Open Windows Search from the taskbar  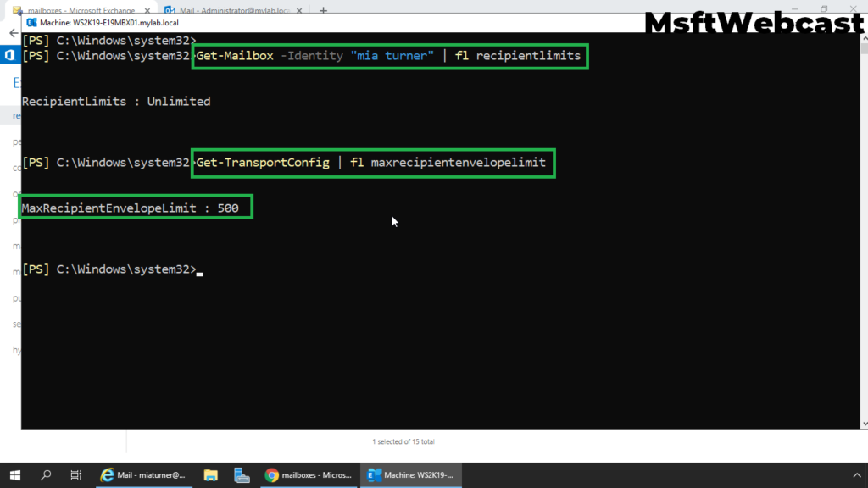coord(46,475)
